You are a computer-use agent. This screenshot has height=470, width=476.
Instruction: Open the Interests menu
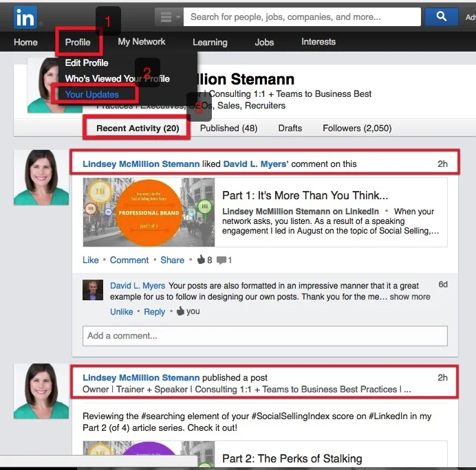pyautogui.click(x=318, y=41)
